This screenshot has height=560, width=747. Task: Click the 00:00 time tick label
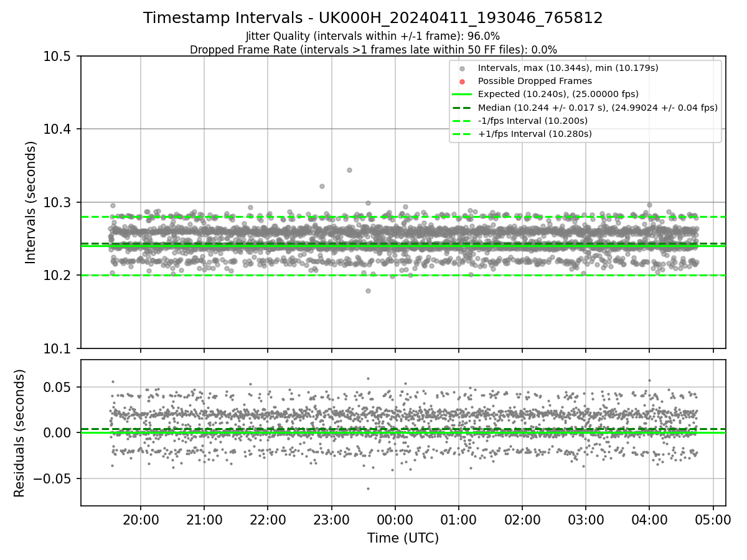[395, 520]
